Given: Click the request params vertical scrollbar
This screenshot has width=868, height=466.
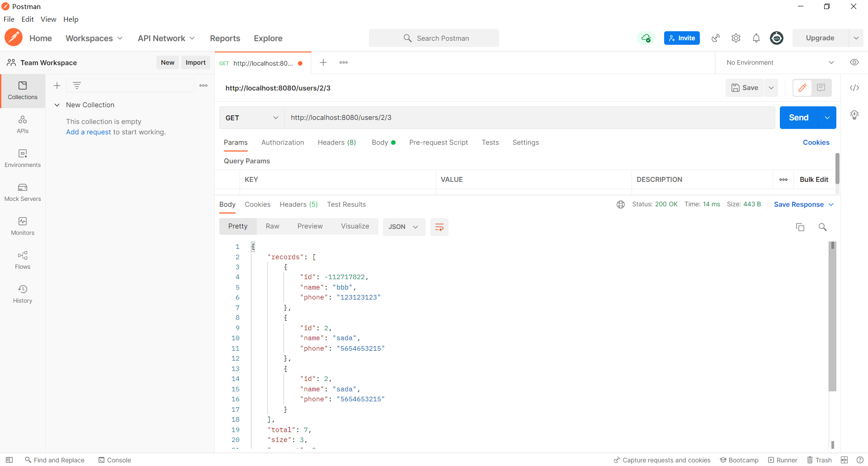Looking at the screenshot, I should [x=837, y=168].
